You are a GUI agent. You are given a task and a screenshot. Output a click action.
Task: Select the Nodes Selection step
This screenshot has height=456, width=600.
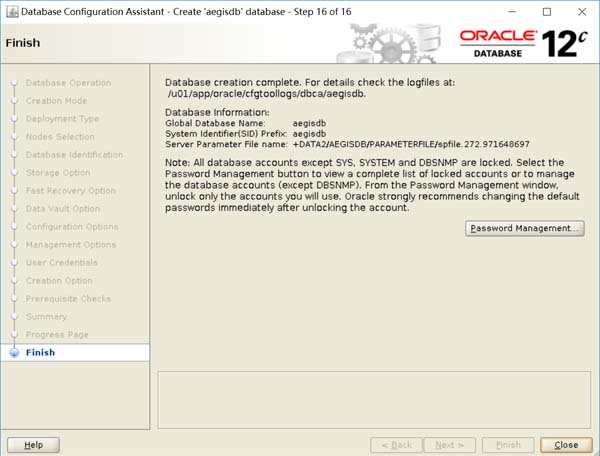click(x=60, y=137)
